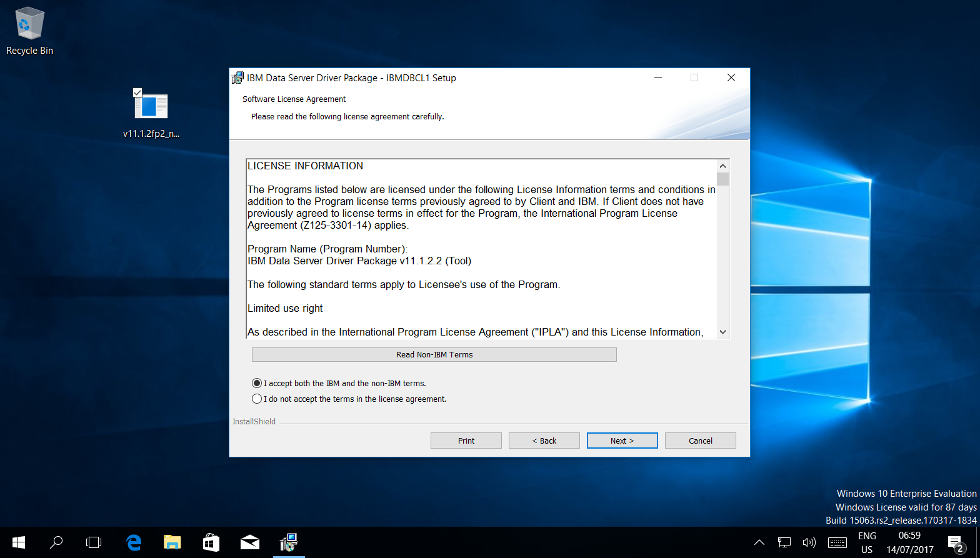Click the license scrollbar thumb

coord(723,179)
